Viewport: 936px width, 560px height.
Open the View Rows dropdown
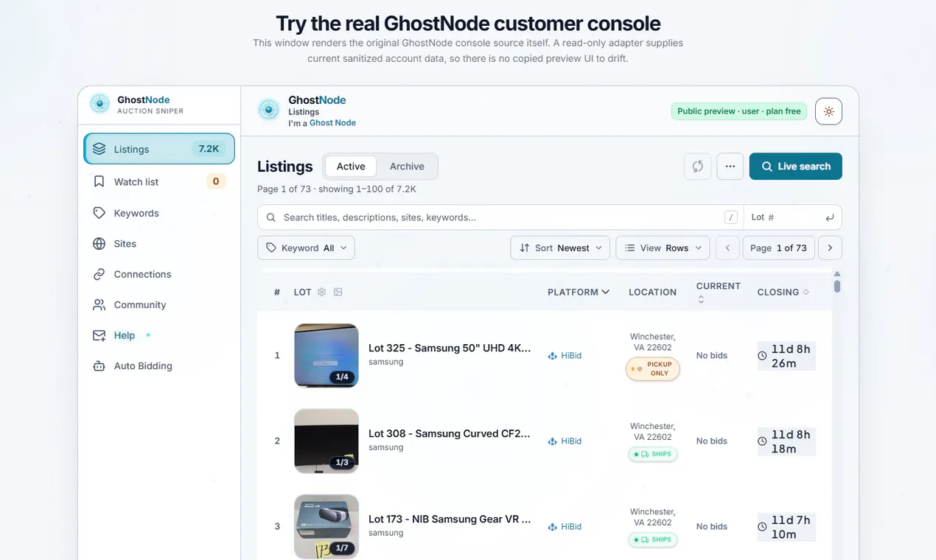point(663,248)
